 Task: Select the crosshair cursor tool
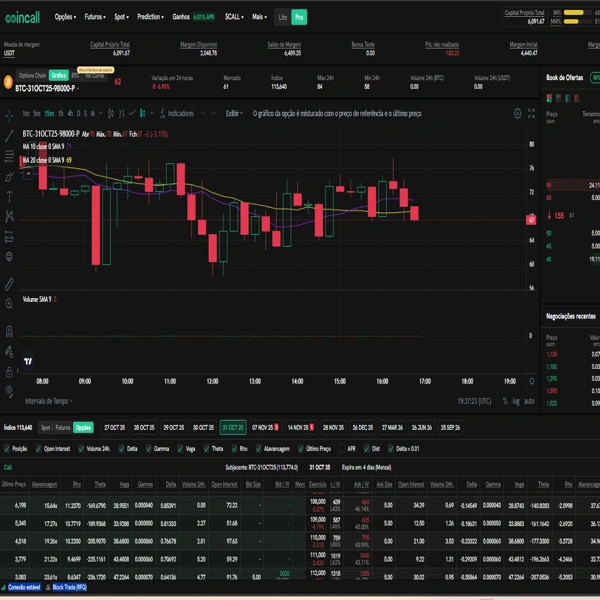coord(9,114)
